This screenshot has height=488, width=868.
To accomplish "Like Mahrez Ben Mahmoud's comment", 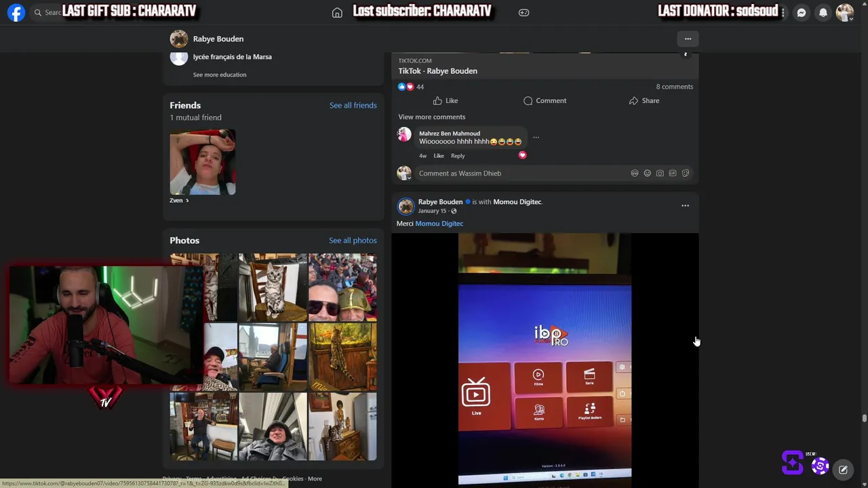I will pos(439,156).
